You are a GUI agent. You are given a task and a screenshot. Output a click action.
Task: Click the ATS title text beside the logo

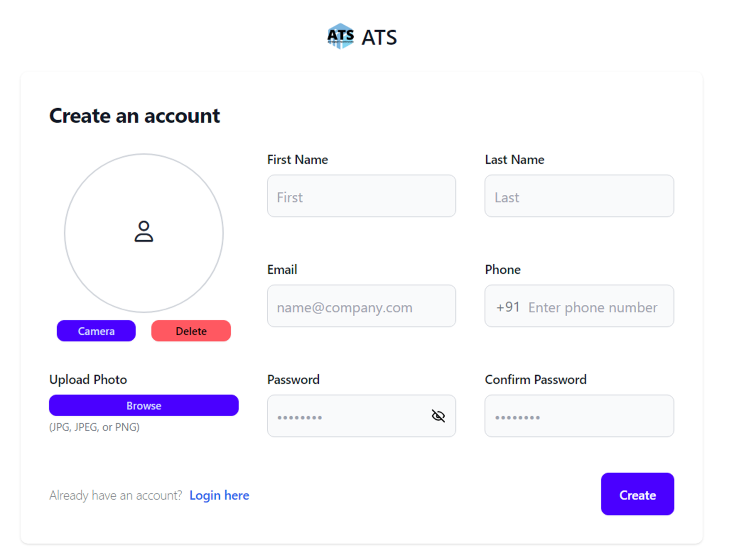(379, 37)
